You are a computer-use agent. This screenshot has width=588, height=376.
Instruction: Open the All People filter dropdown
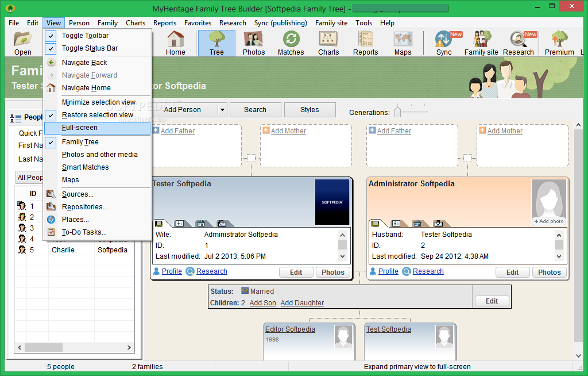pyautogui.click(x=30, y=177)
